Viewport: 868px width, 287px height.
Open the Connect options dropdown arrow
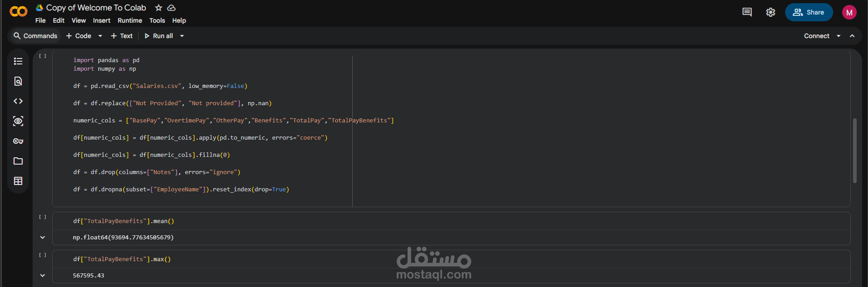point(839,36)
